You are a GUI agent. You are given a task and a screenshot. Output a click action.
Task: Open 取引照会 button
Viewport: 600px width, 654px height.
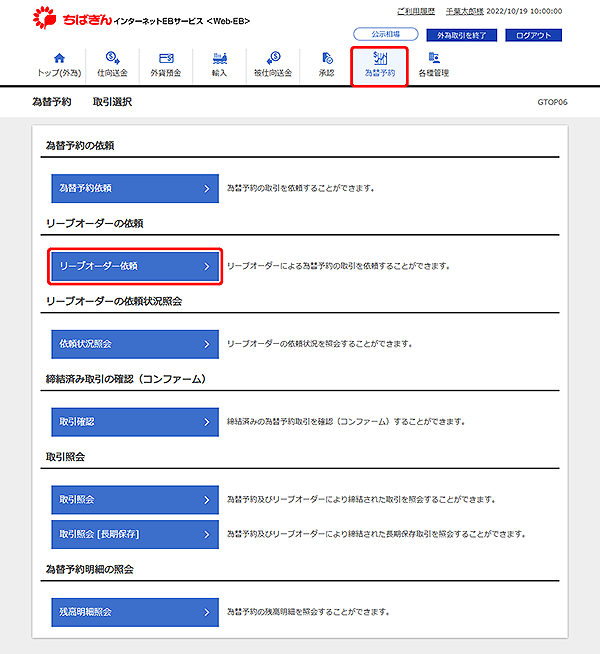(135, 500)
